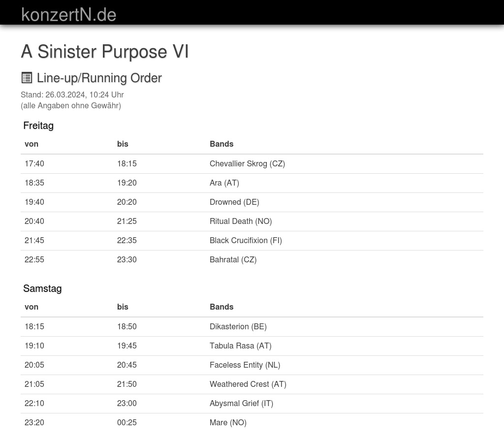Screen dimensions: 504x442
Task: Click the list icon beside Line-up/Running Order
Action: click(27, 78)
